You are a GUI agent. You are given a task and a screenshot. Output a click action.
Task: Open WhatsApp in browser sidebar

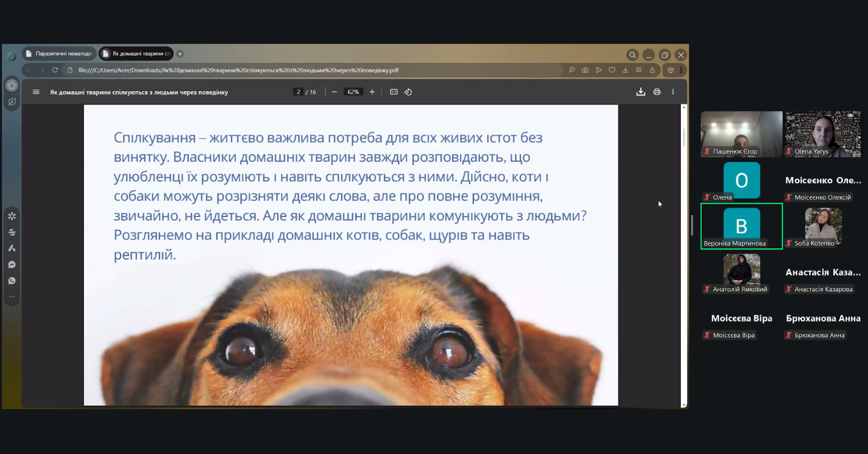[x=12, y=281]
